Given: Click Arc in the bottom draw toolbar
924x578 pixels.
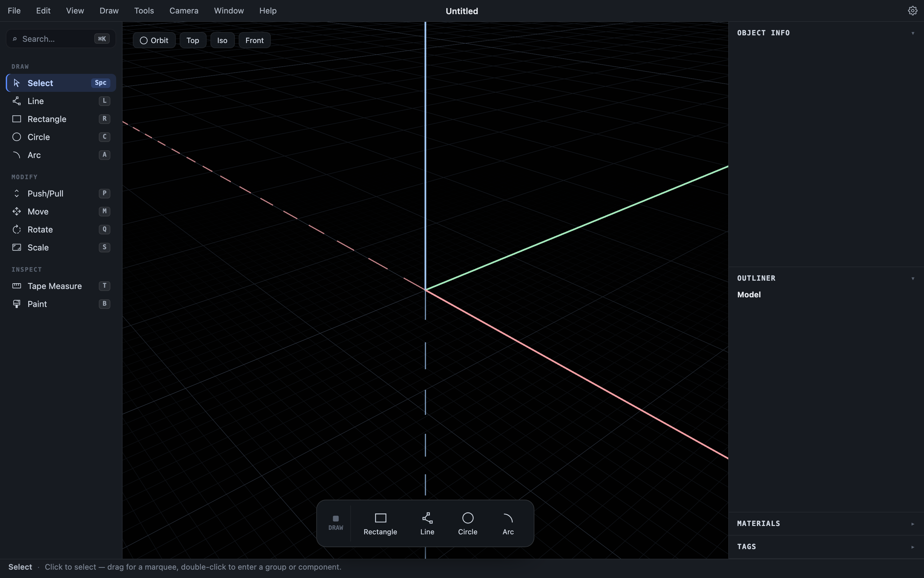Looking at the screenshot, I should pos(508,524).
